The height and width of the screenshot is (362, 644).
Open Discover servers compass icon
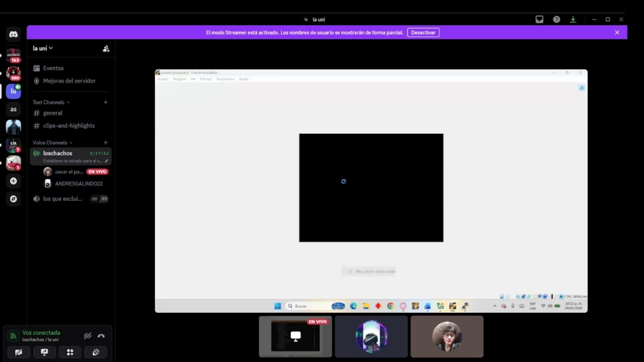(14, 199)
